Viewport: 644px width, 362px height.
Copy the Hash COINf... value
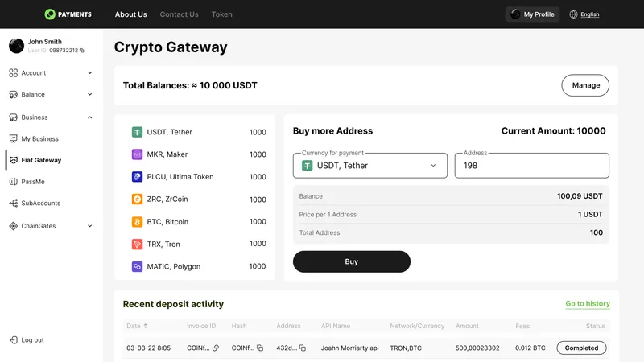[x=260, y=348]
